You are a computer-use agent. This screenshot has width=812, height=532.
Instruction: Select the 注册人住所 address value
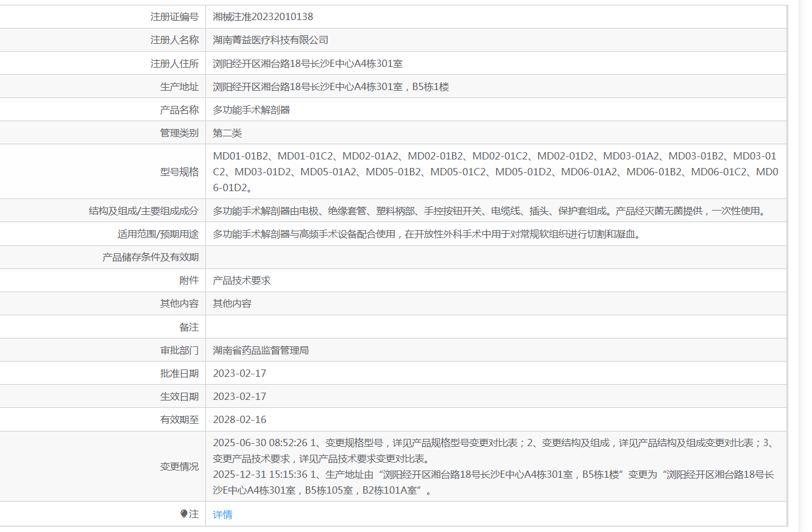(x=308, y=63)
